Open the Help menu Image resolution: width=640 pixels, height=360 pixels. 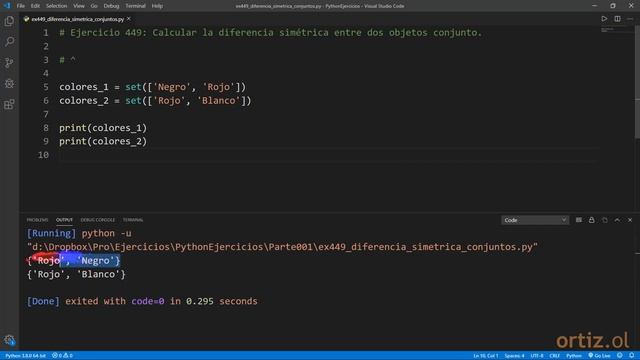[x=157, y=6]
